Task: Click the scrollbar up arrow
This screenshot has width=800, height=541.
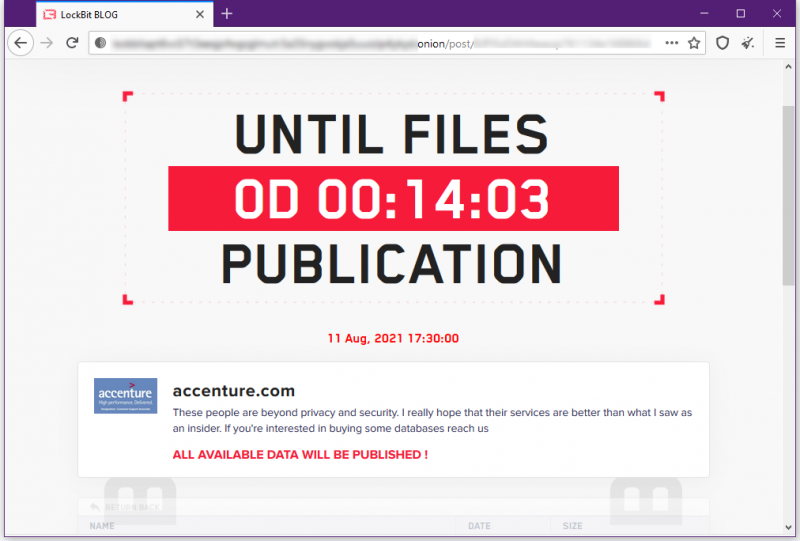Action: click(x=789, y=67)
